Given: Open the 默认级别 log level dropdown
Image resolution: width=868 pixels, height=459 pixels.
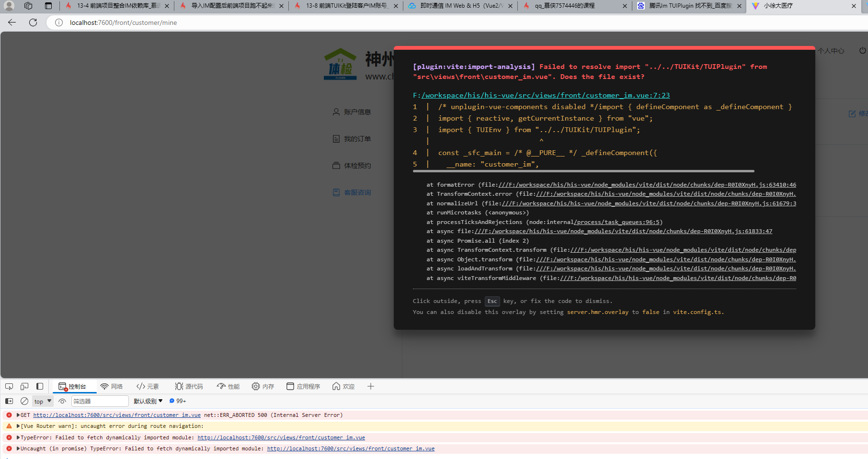Looking at the screenshot, I should click(x=148, y=401).
